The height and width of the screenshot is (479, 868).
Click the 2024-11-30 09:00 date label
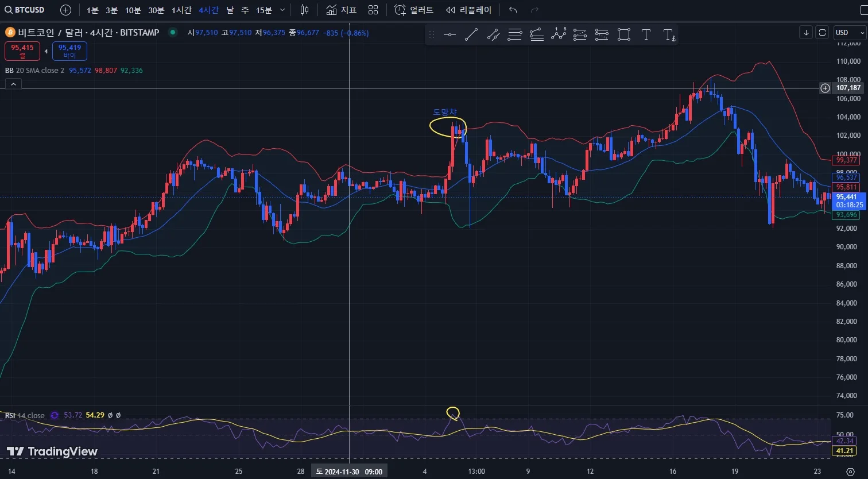[350, 472]
